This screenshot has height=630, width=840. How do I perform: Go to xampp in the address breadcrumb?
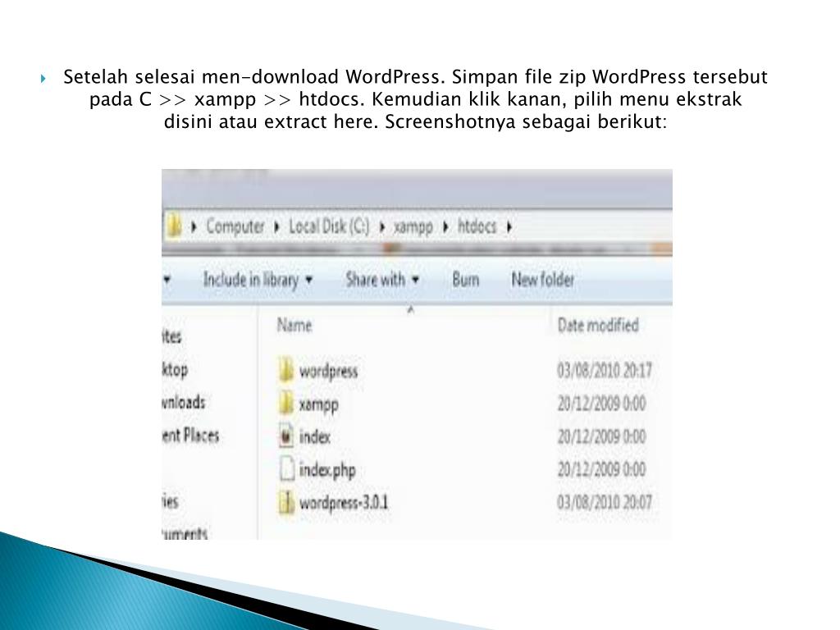pos(413,227)
